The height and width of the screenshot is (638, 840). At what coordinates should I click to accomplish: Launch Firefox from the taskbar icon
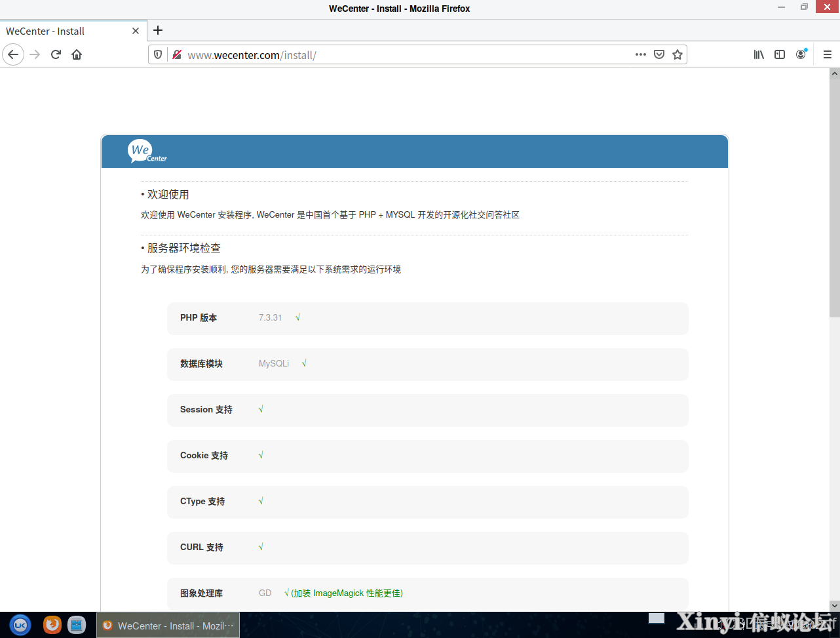coord(52,625)
